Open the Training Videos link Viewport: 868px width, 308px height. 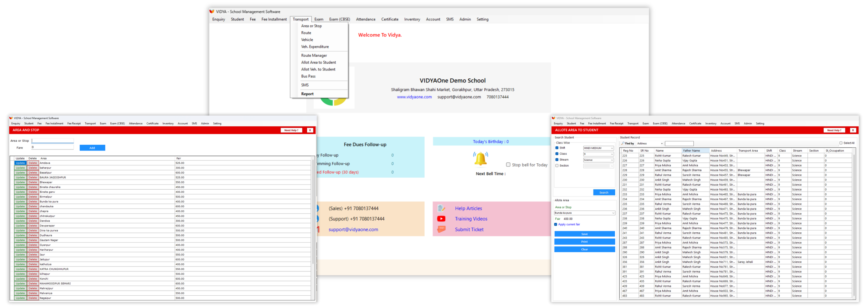pyautogui.click(x=471, y=219)
